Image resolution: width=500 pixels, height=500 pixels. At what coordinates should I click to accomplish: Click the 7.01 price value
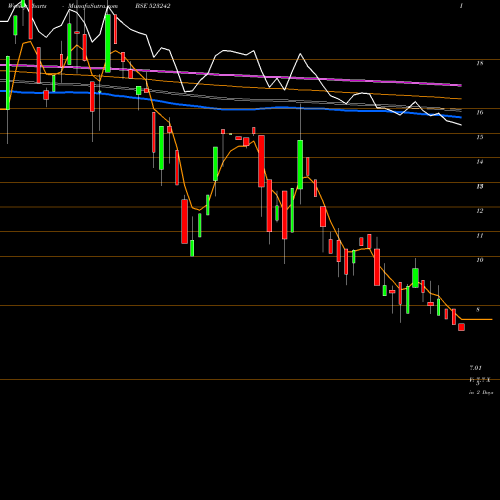pyautogui.click(x=476, y=368)
